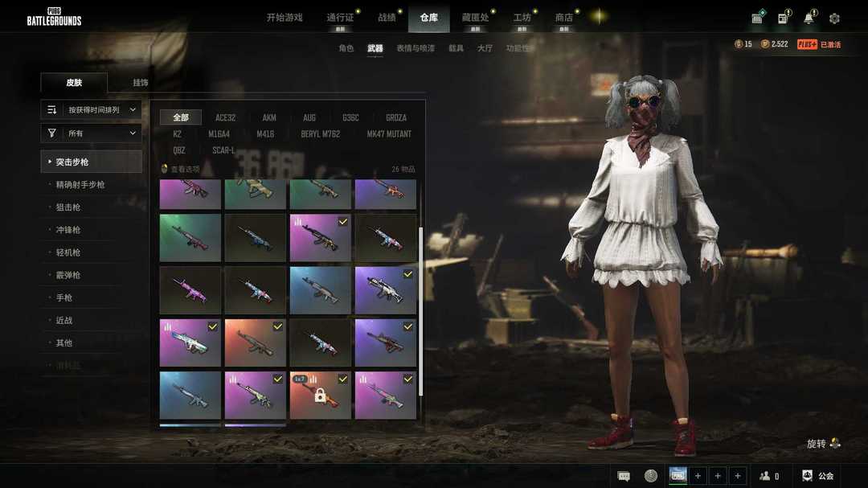Open the crate icon with green gem
Image resolution: width=868 pixels, height=488 pixels.
757,18
